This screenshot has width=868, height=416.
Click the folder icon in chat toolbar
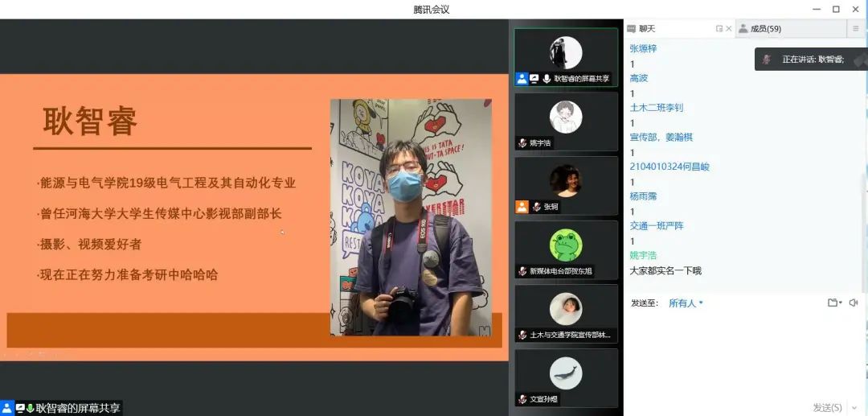pyautogui.click(x=832, y=303)
